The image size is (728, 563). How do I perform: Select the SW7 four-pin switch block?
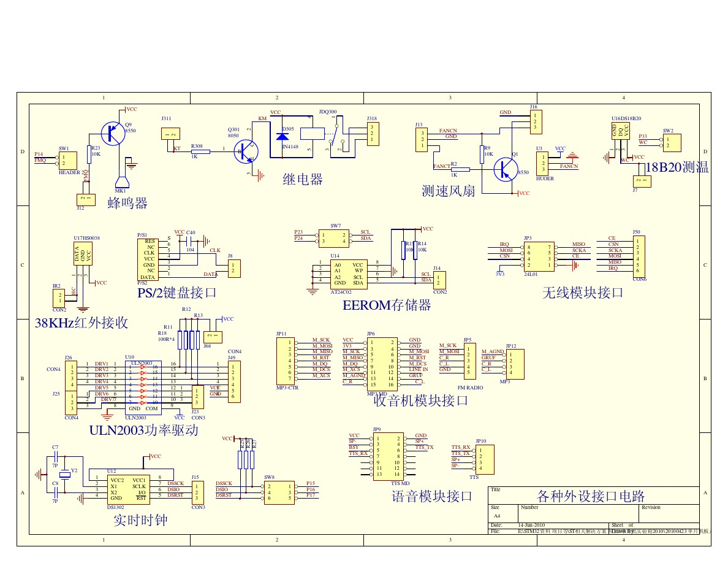click(334, 238)
